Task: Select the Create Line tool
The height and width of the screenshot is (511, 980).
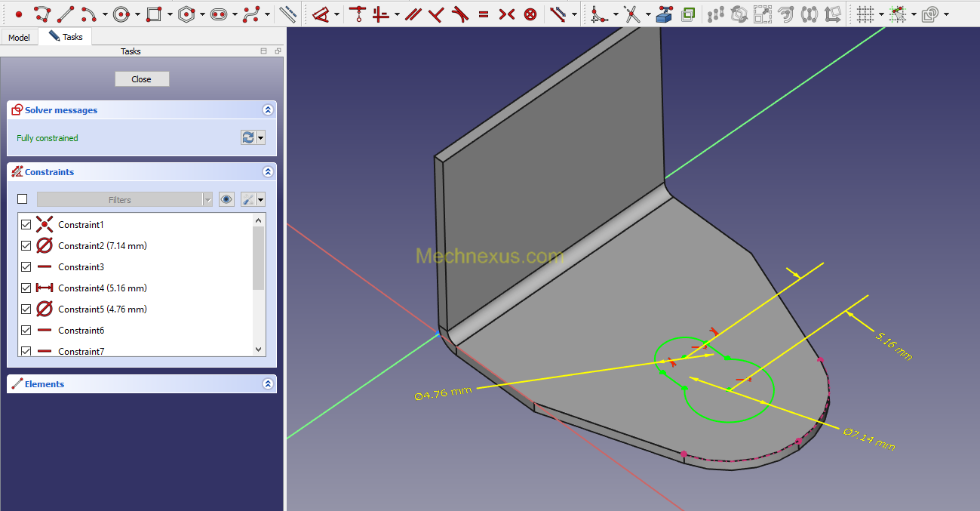Action: tap(66, 14)
